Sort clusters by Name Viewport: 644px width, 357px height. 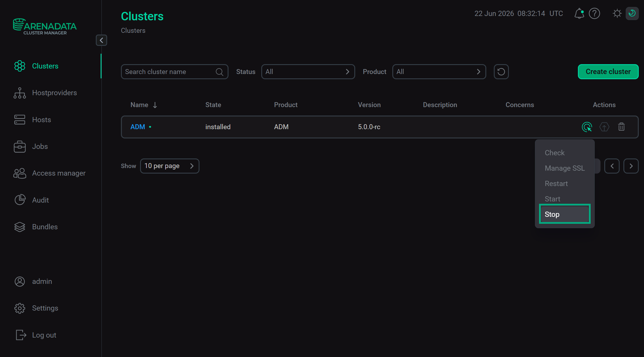click(x=144, y=105)
